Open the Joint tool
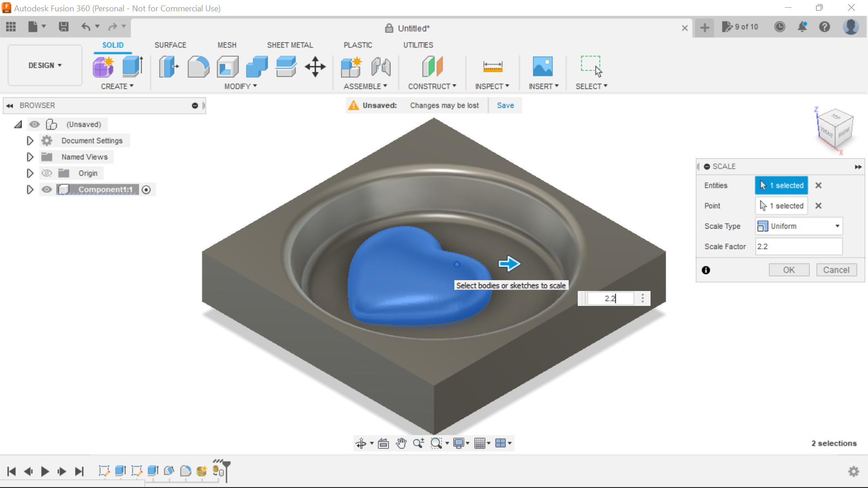This screenshot has width=868, height=488. [381, 66]
